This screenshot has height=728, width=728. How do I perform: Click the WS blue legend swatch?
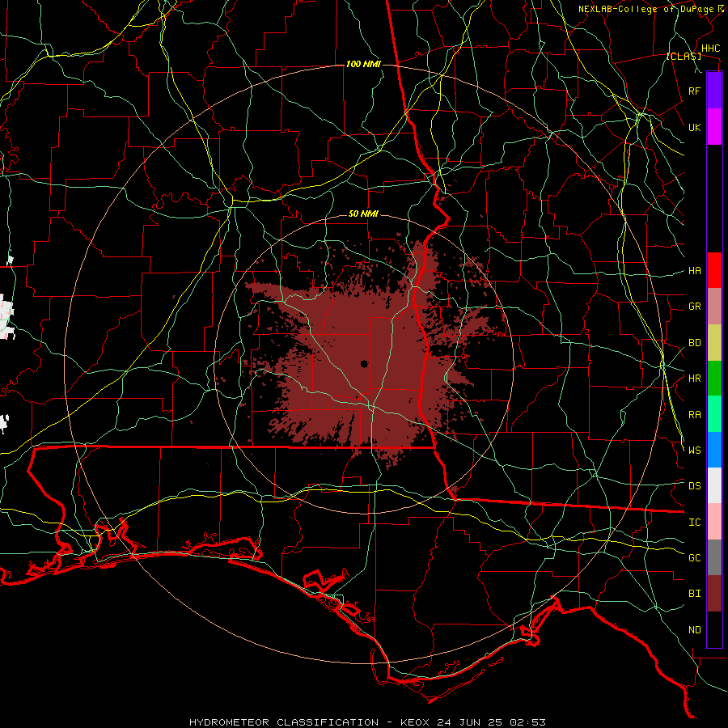point(714,450)
